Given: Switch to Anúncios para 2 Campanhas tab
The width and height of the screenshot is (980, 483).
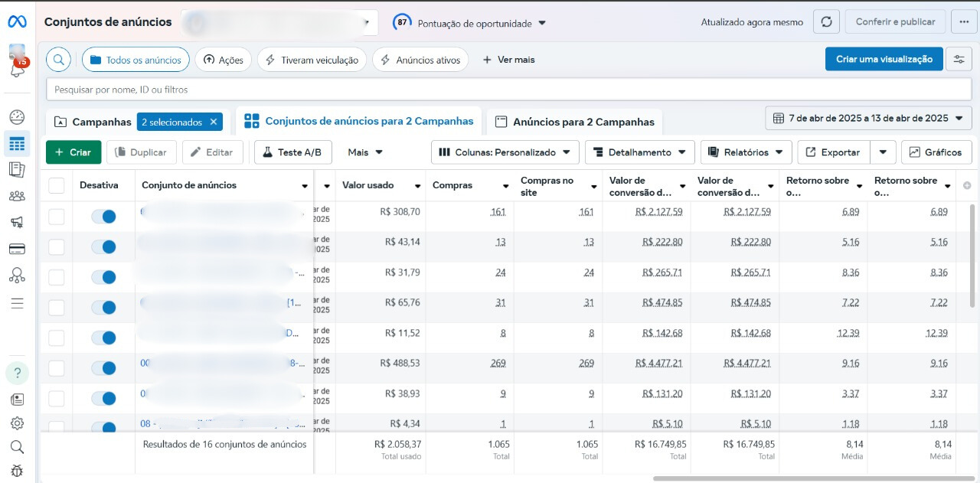Looking at the screenshot, I should [575, 122].
